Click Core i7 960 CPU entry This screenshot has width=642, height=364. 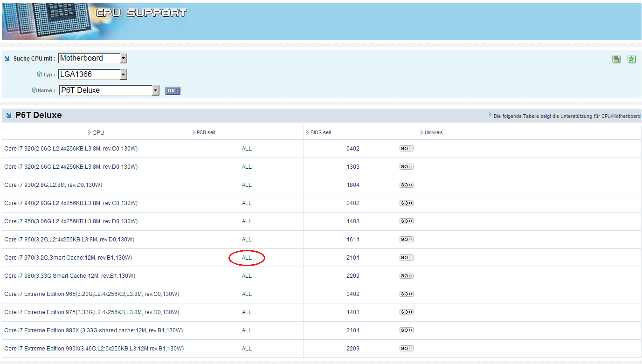(x=69, y=240)
